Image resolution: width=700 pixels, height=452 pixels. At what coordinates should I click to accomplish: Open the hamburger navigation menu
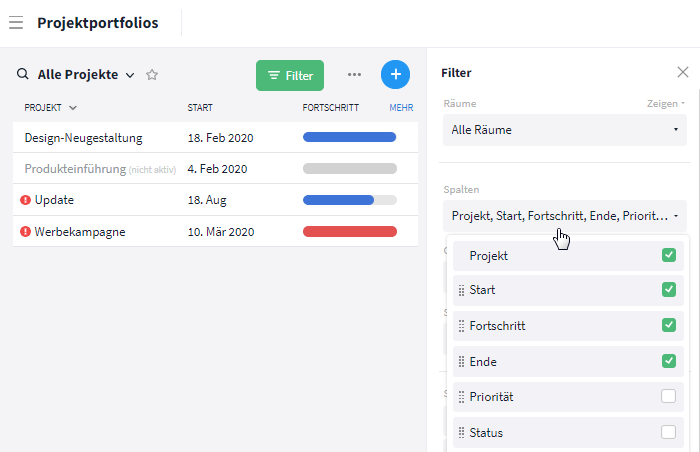(16, 22)
